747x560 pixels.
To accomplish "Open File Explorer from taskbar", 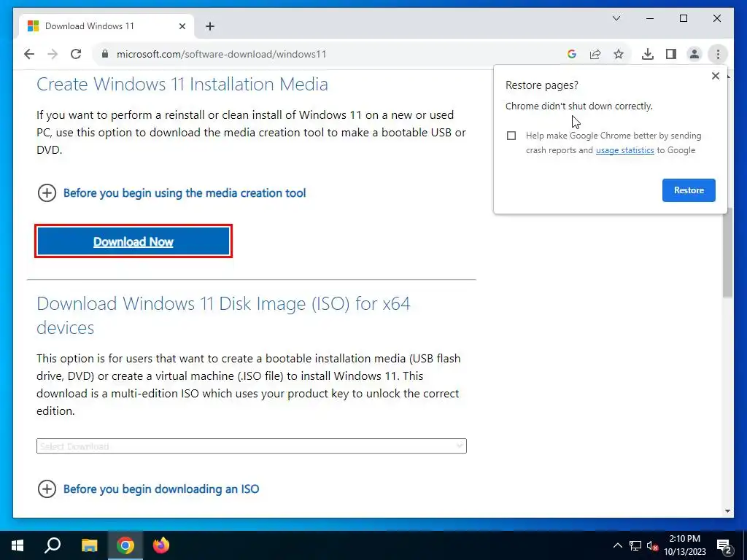I will pos(89,545).
